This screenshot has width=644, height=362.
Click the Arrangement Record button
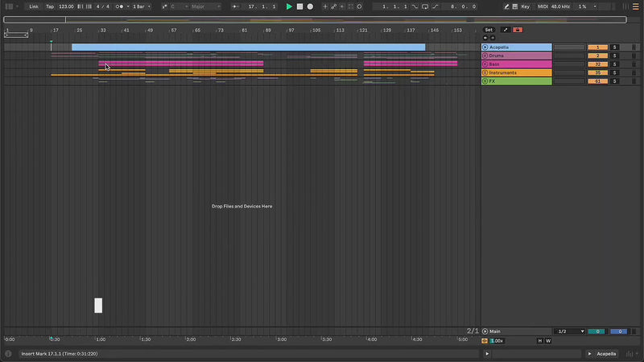click(x=310, y=6)
